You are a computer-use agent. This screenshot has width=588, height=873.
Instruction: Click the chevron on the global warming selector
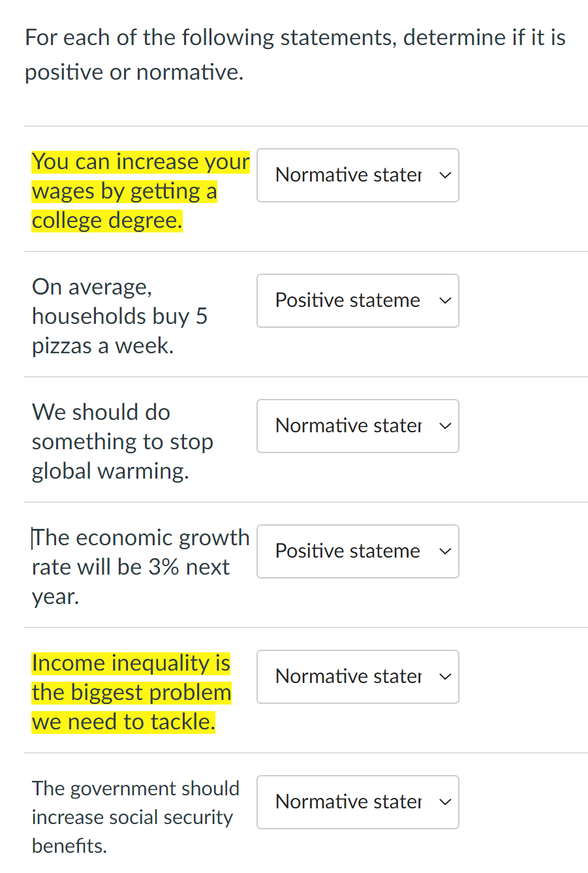(444, 426)
